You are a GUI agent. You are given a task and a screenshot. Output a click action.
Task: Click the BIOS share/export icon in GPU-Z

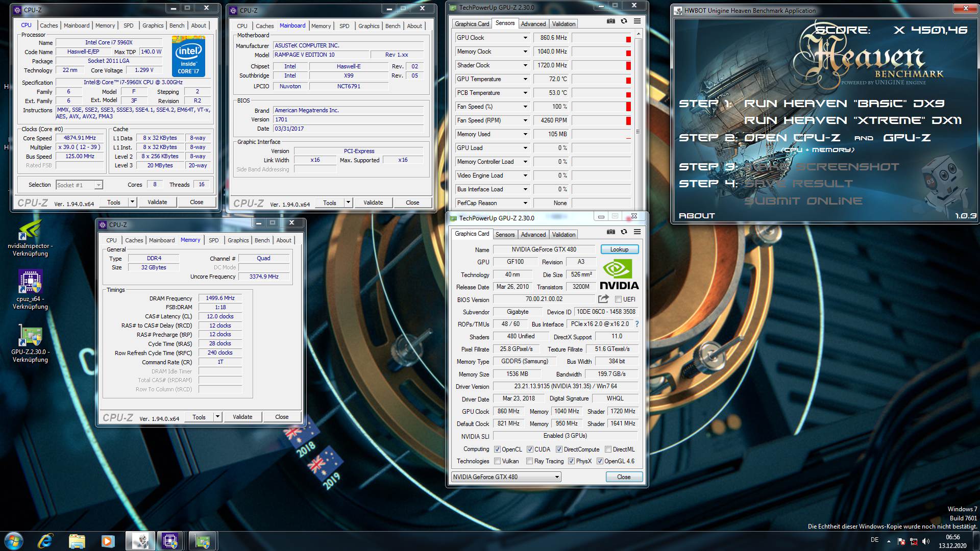coord(603,299)
